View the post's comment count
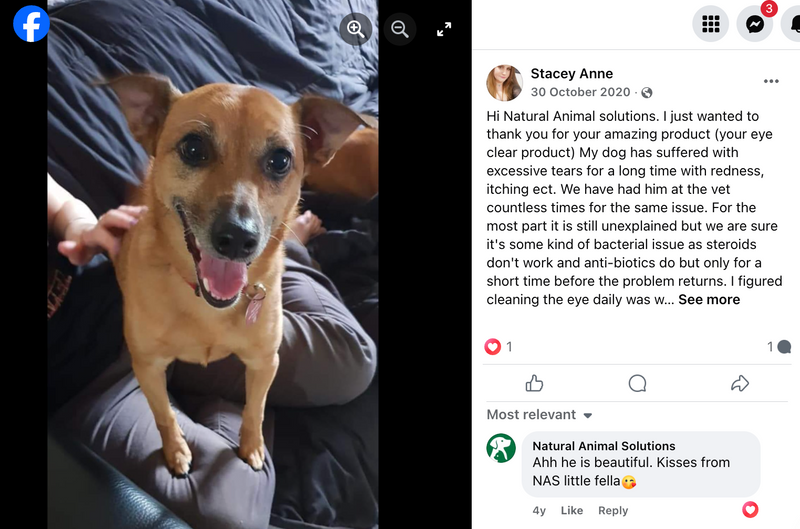This screenshot has width=800, height=529. [779, 347]
